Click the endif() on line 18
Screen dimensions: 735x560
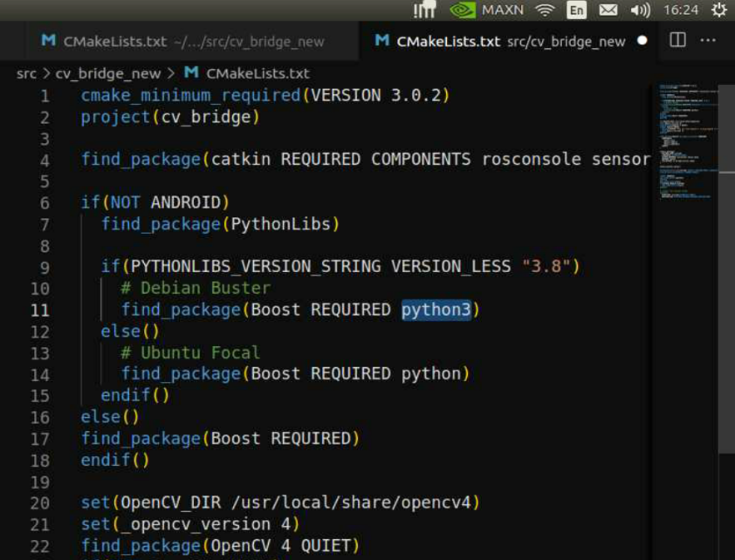click(115, 461)
